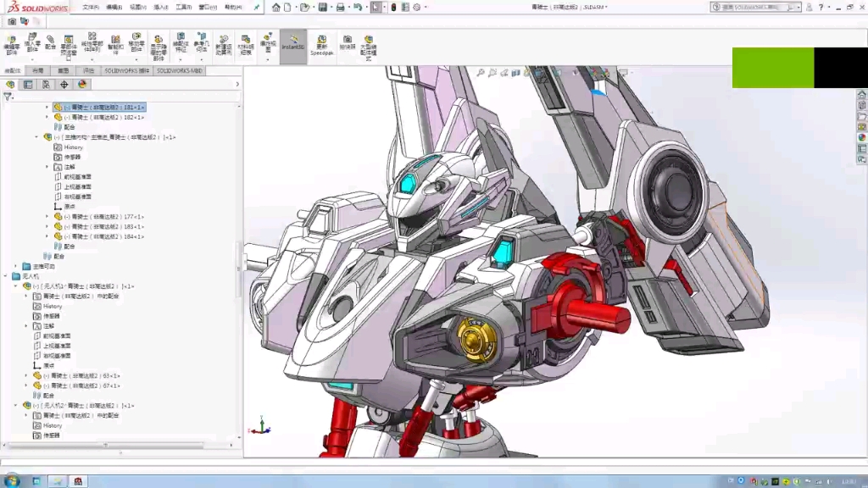Image resolution: width=868 pixels, height=488 pixels.
Task: Collapse the 无人机 folder
Action: click(6, 277)
